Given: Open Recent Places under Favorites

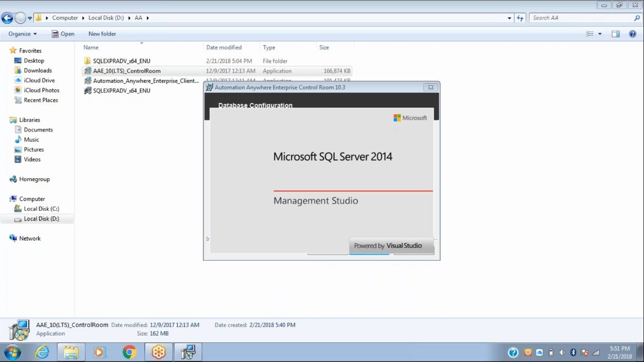Looking at the screenshot, I should [x=41, y=100].
